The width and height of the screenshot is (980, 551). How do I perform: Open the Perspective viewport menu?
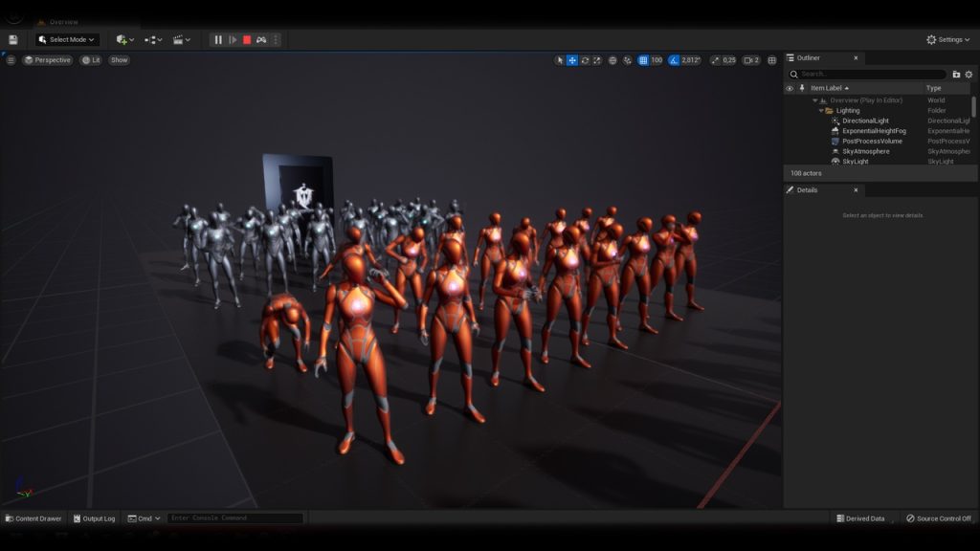click(48, 60)
